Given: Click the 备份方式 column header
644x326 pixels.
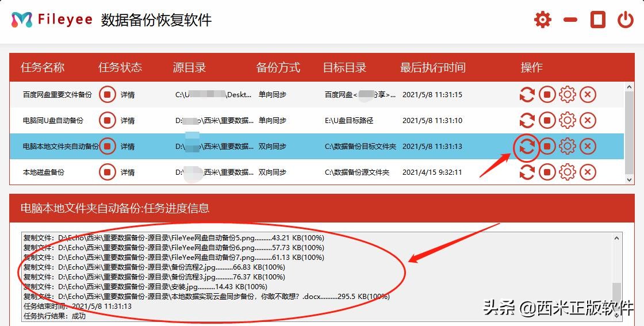Looking at the screenshot, I should point(278,67).
